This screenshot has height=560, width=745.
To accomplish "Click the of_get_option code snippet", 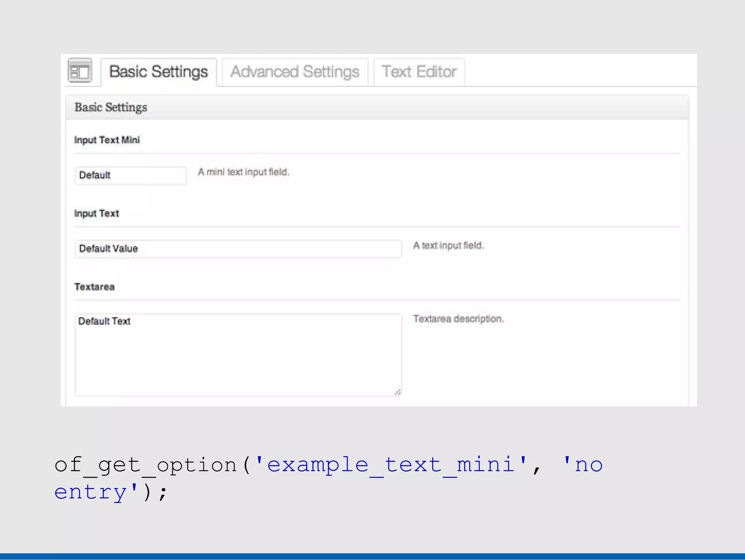I will [x=328, y=478].
